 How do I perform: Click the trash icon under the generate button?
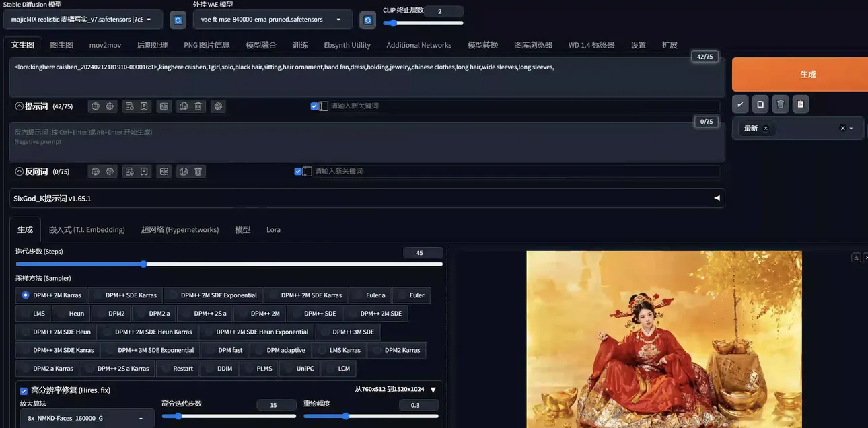click(780, 104)
